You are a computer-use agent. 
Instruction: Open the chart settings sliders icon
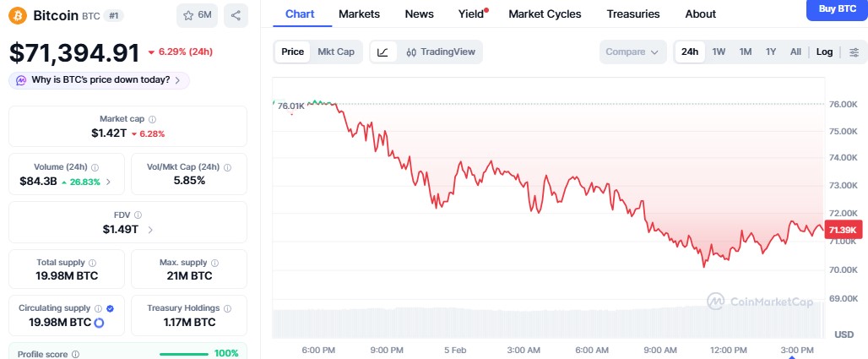(854, 52)
